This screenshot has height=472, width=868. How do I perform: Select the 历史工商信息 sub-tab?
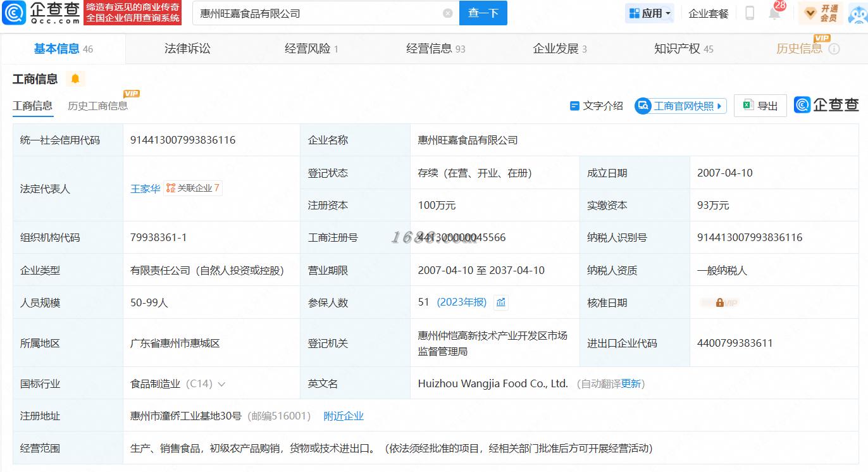98,106
